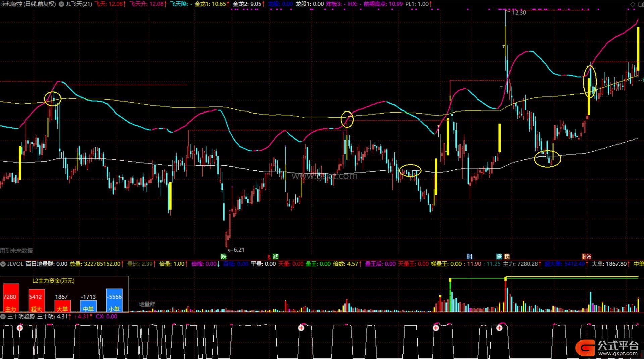Click the 6.21 low price label
This screenshot has width=644, height=359.
239,250
